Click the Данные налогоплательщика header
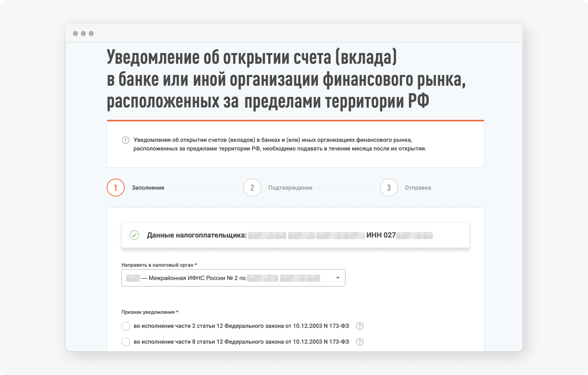This screenshot has width=588, height=375. pos(197,235)
